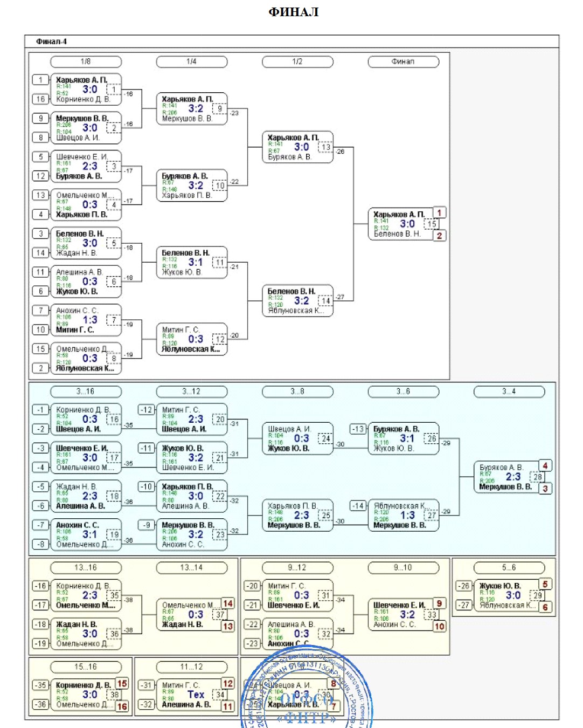Click fourth place badge beside Буряков А. В.
The image size is (583, 728).
pos(545,465)
